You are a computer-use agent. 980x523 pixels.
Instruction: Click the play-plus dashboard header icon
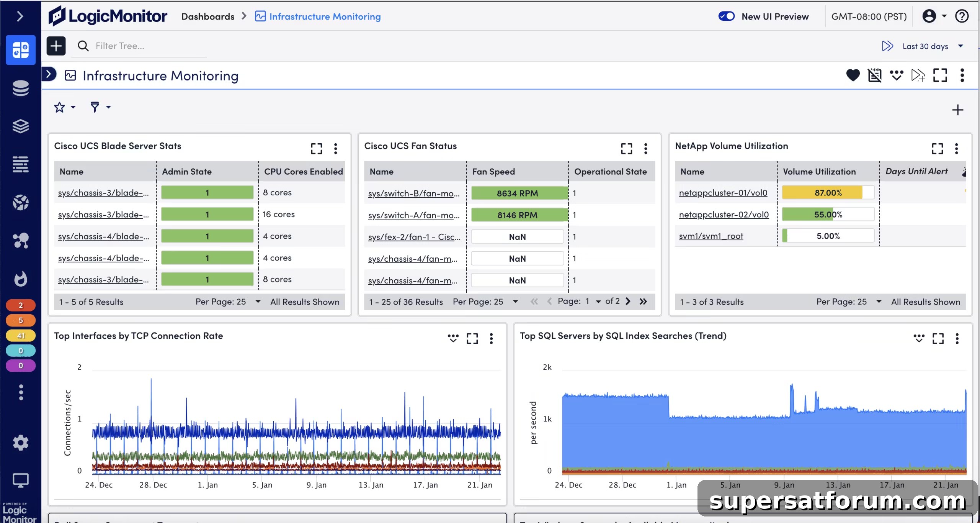[x=918, y=75]
